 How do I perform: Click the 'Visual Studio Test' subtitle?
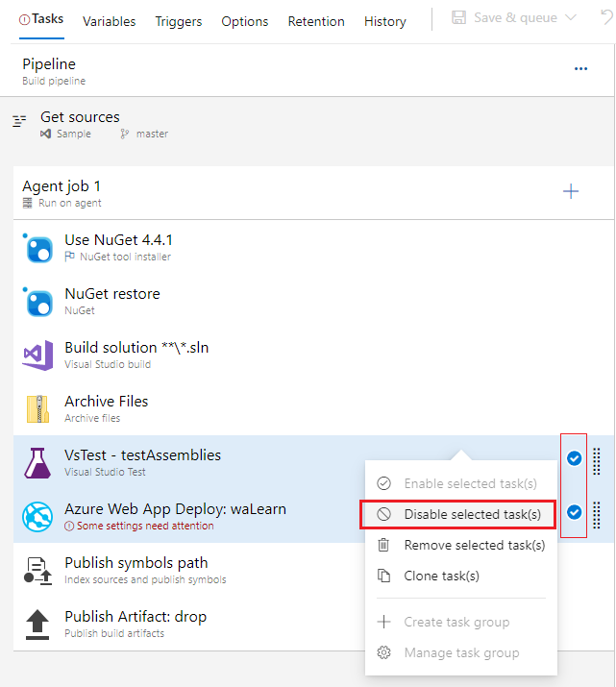pyautogui.click(x=105, y=472)
